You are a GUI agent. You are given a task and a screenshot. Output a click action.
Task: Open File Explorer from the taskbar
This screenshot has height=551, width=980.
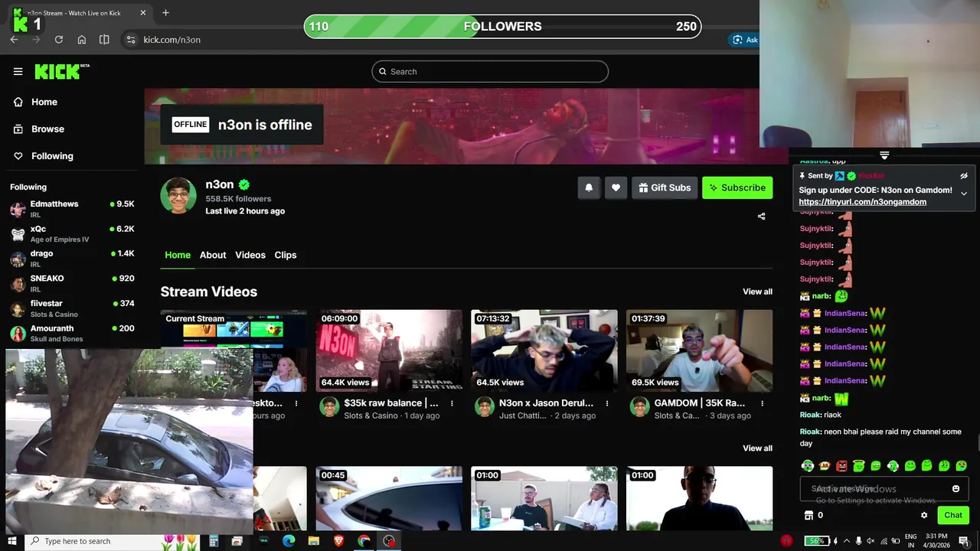coord(313,541)
